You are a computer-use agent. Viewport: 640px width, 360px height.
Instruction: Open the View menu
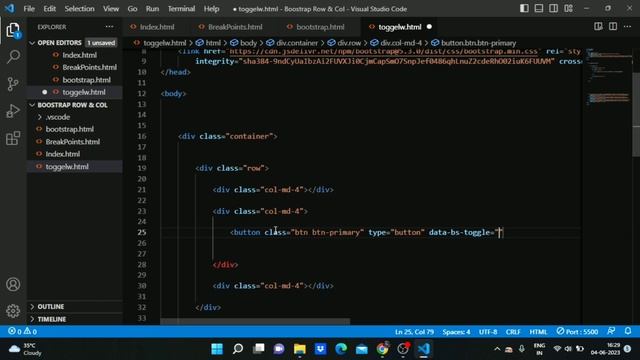pos(111,9)
